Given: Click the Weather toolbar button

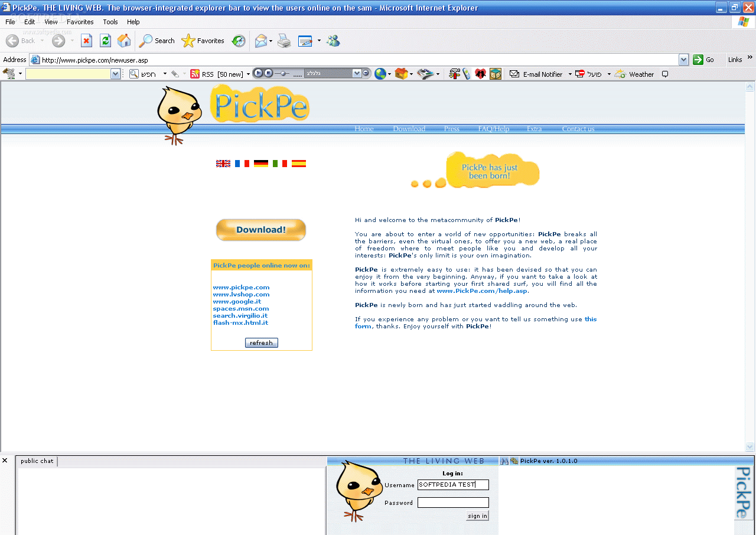Looking at the screenshot, I should pyautogui.click(x=634, y=74).
